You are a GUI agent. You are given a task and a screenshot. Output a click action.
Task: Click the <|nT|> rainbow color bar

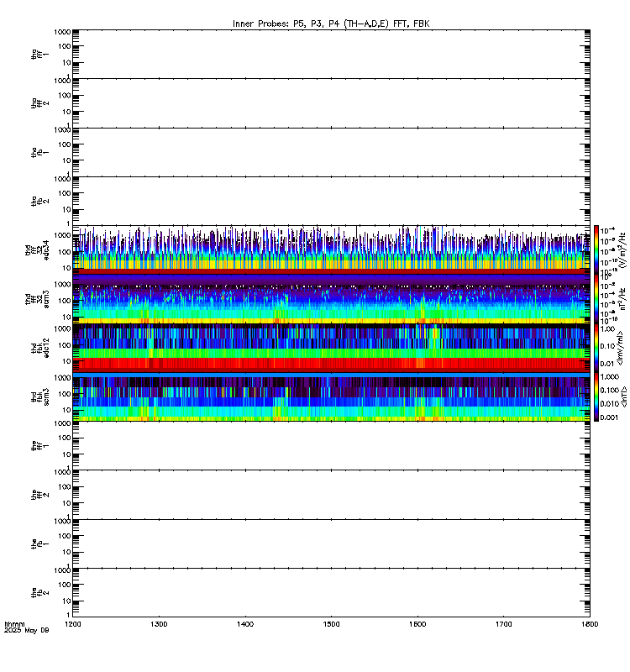tap(596, 396)
